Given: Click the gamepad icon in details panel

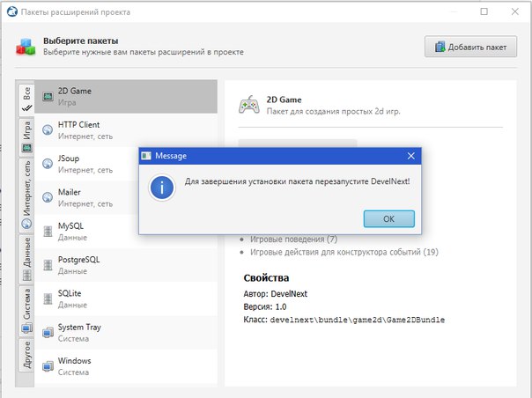Looking at the screenshot, I should pyautogui.click(x=249, y=105).
